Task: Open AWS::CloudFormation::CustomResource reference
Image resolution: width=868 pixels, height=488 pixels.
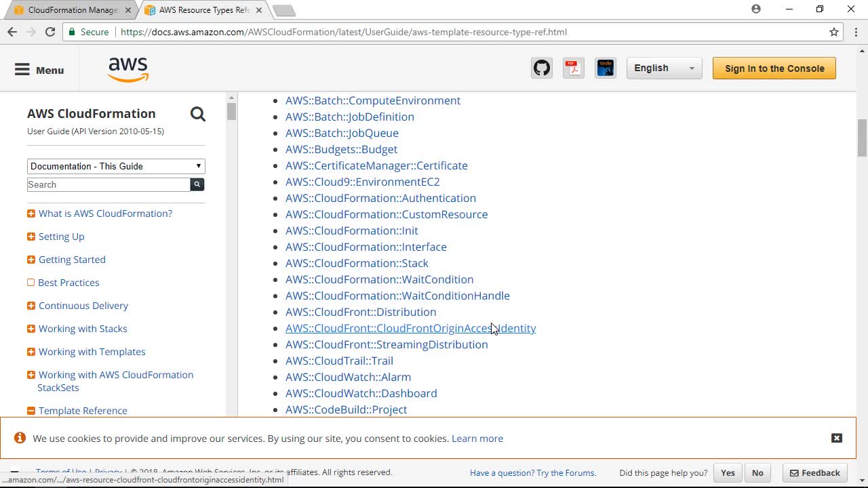Action: (x=387, y=214)
